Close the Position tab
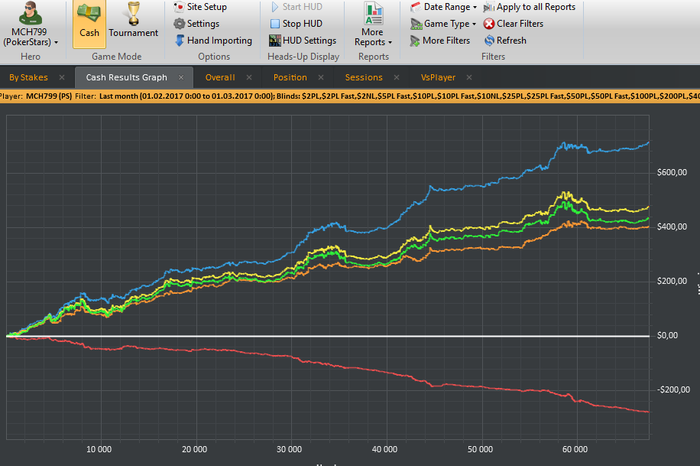This screenshot has width=700, height=466. point(321,78)
